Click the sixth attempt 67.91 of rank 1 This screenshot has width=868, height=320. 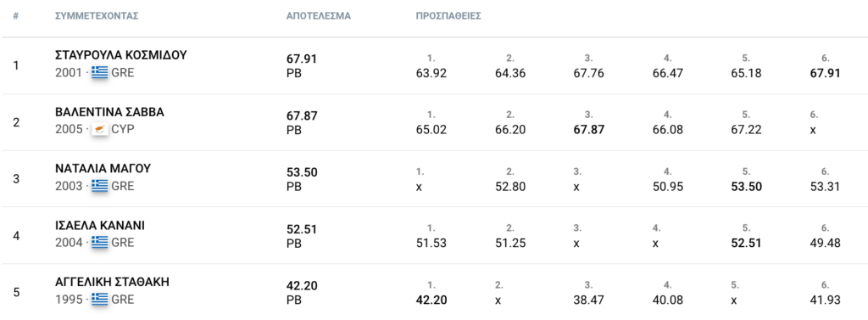(825, 73)
